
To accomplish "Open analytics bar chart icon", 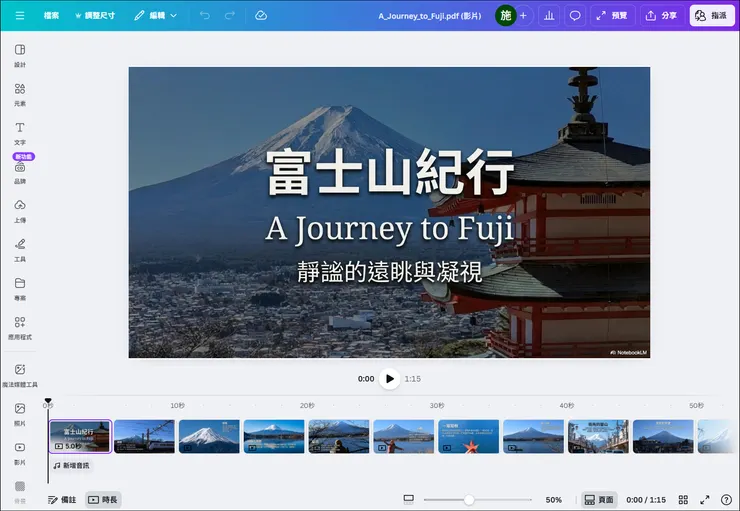I will click(549, 16).
